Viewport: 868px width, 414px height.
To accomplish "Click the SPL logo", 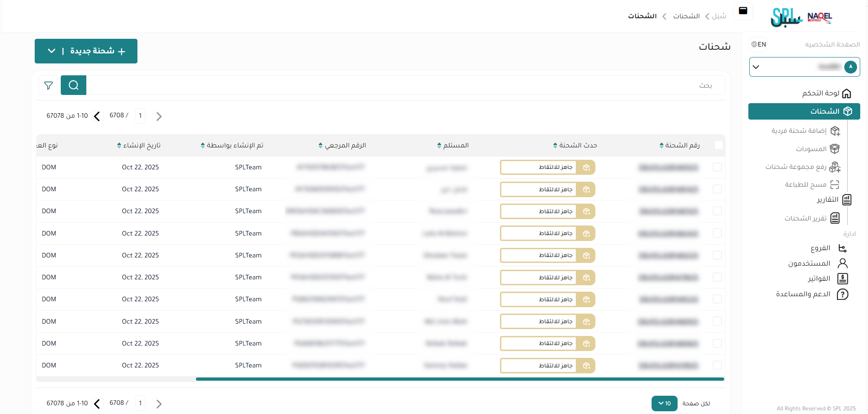I will coord(786,17).
